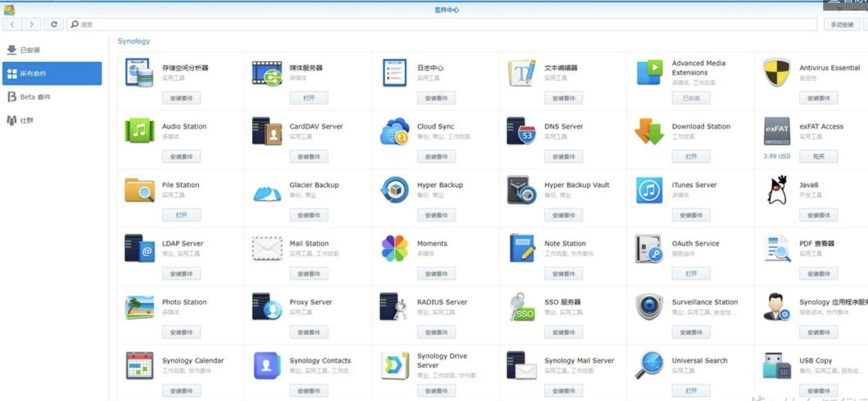
Task: Select the Hyper Backup Vault icon
Action: (x=522, y=190)
